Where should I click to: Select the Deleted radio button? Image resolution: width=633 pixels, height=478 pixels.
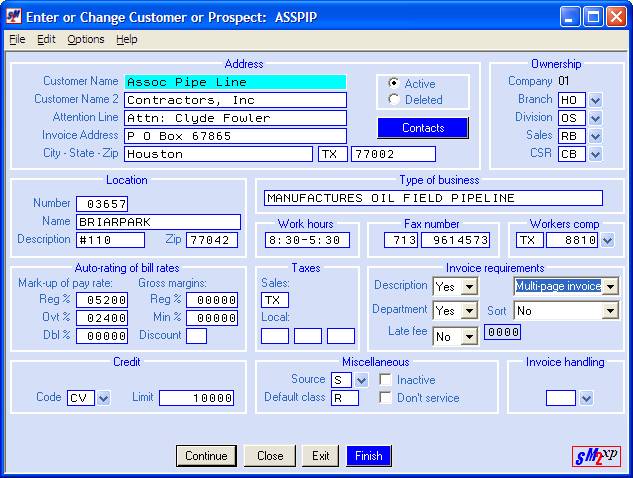[394, 99]
